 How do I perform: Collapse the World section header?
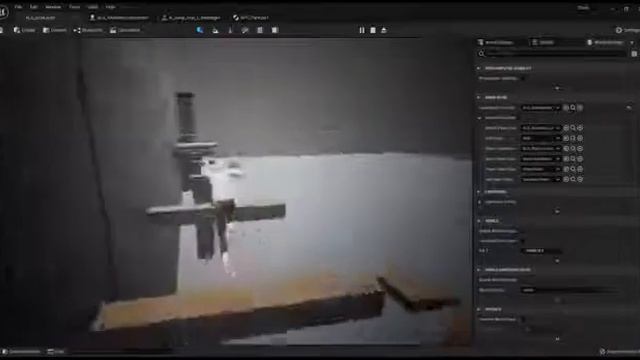pyautogui.click(x=478, y=221)
